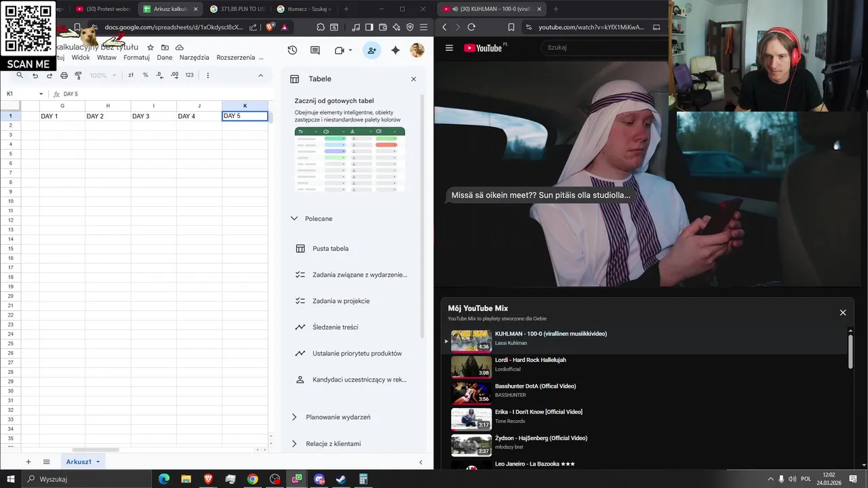Format cell as percent
The height and width of the screenshot is (488, 868).
145,75
